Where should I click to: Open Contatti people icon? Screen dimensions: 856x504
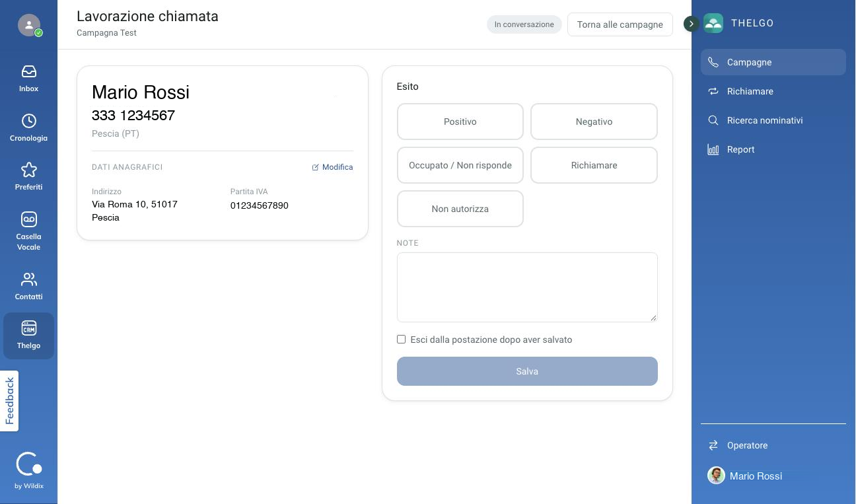[x=28, y=279]
